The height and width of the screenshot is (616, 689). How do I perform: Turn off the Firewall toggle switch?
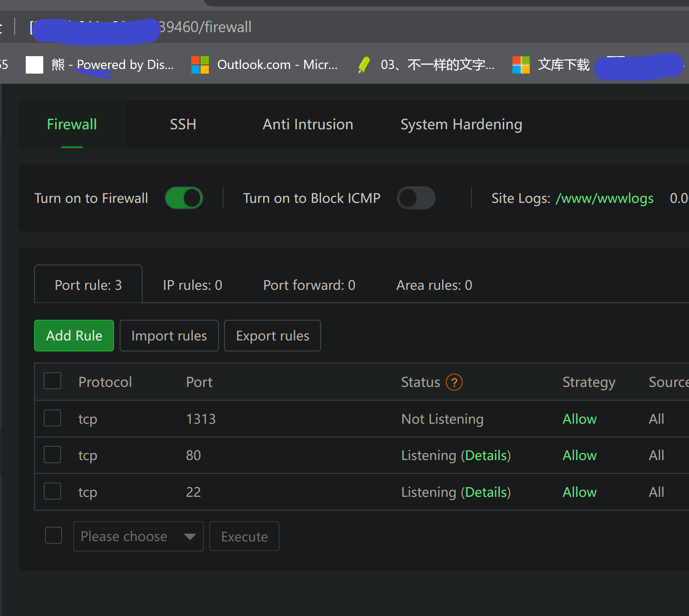[184, 198]
